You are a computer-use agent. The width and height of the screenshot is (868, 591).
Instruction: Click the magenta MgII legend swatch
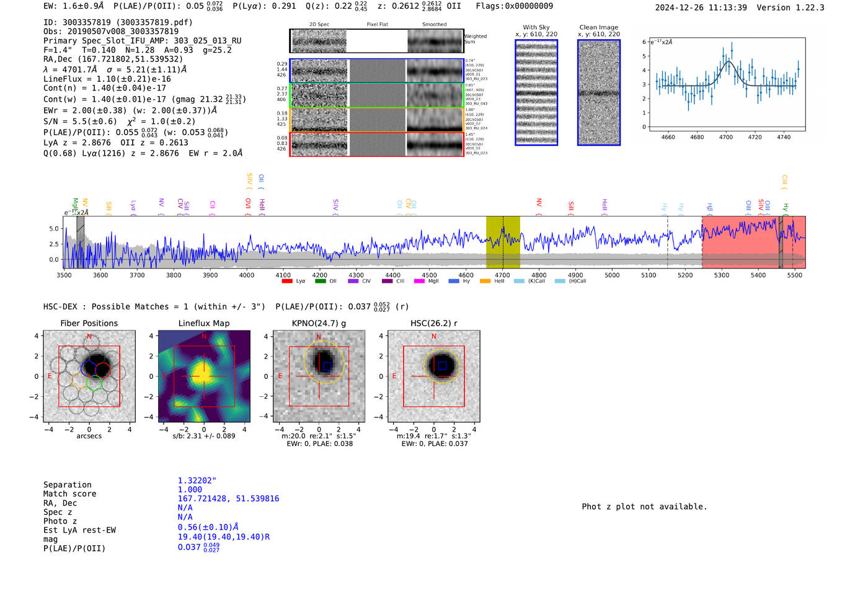coord(419,281)
